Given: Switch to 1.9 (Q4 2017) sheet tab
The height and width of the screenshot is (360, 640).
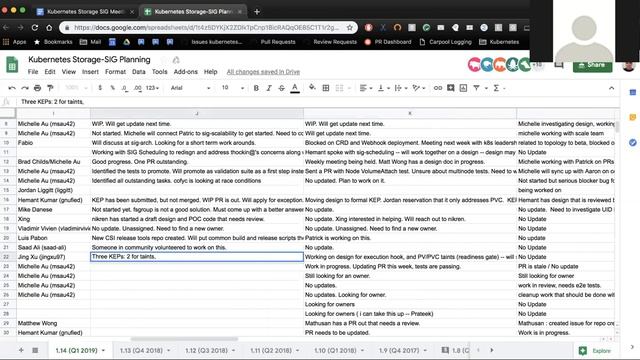Looking at the screenshot, I should (399, 351).
